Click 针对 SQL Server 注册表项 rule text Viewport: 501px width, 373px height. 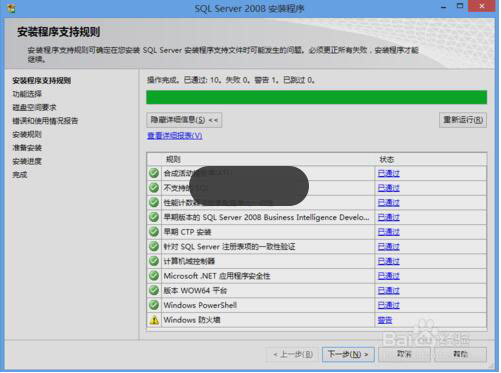(x=229, y=247)
